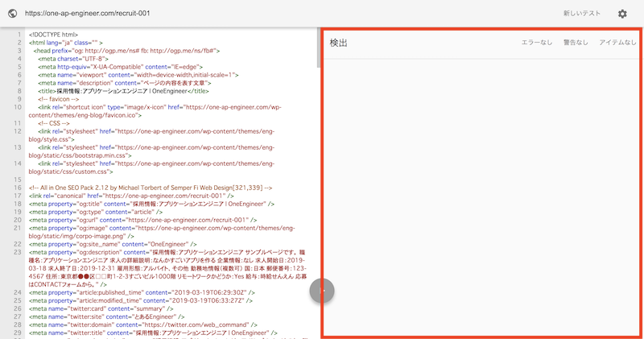Image resolution: width=644 pixels, height=339 pixels.
Task: Click the canonical link line
Action: [131, 196]
